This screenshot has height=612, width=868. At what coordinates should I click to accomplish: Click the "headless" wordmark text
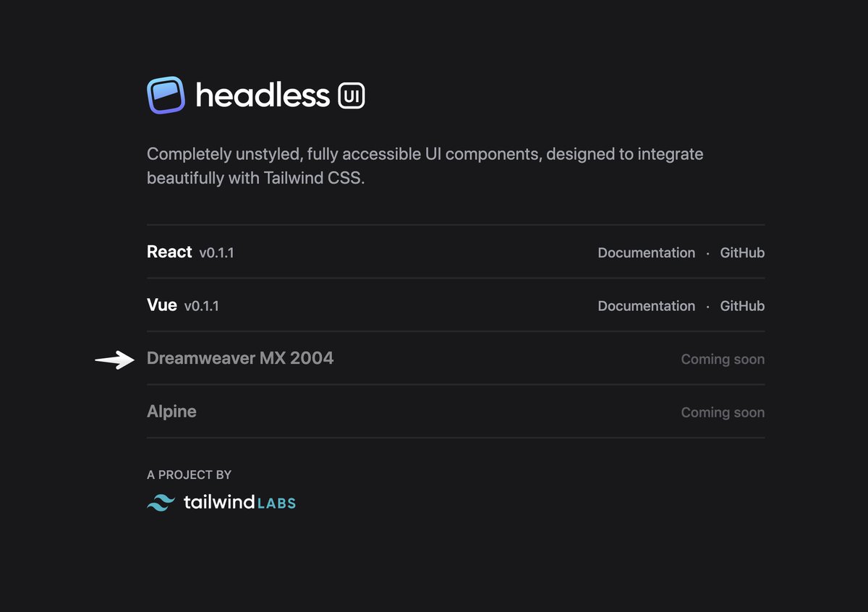click(x=263, y=95)
